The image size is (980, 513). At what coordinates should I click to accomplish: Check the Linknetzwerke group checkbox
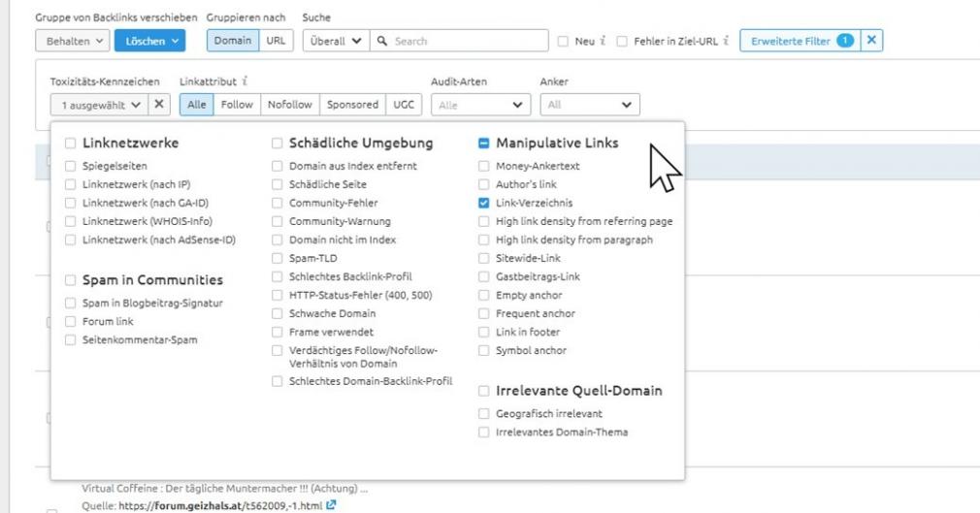(70, 144)
